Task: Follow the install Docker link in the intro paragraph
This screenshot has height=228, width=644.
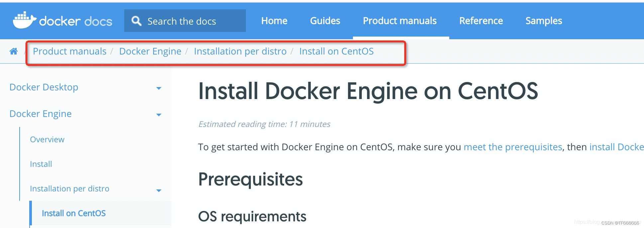Action: [616, 147]
